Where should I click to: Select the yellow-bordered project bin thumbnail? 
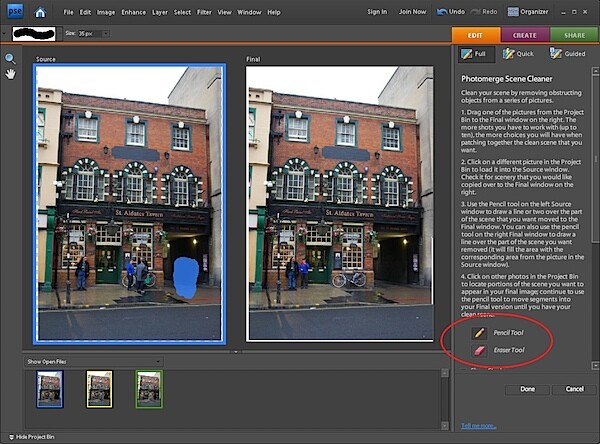point(99,389)
